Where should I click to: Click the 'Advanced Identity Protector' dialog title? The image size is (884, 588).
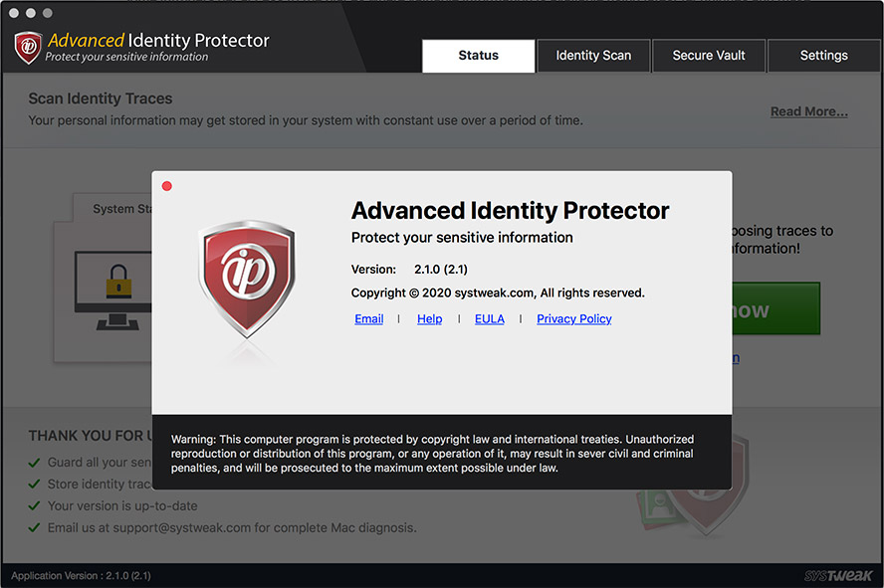pos(511,211)
